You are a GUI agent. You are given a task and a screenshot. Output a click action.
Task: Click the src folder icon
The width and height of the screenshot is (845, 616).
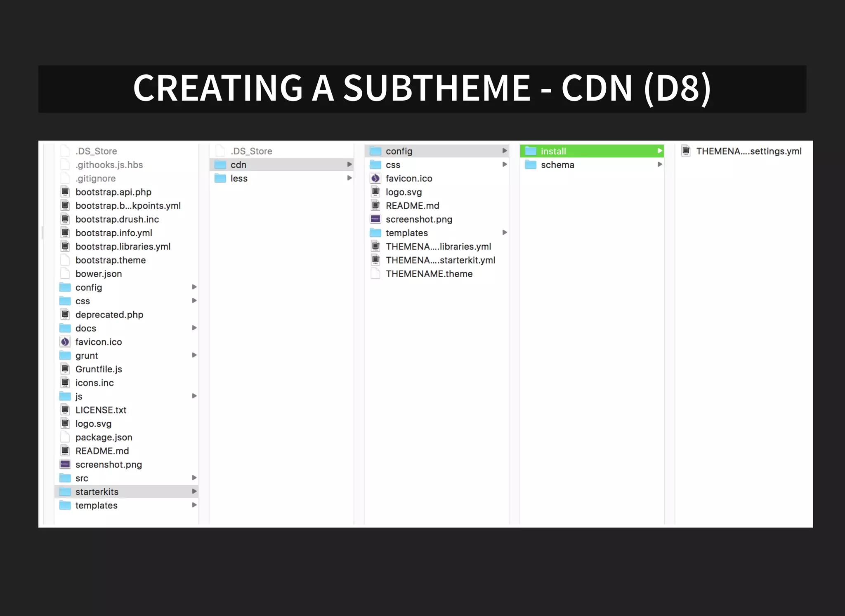pyautogui.click(x=65, y=478)
